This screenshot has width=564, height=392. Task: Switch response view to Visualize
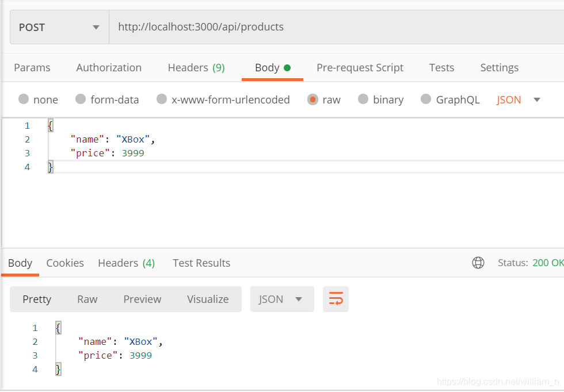pyautogui.click(x=208, y=299)
